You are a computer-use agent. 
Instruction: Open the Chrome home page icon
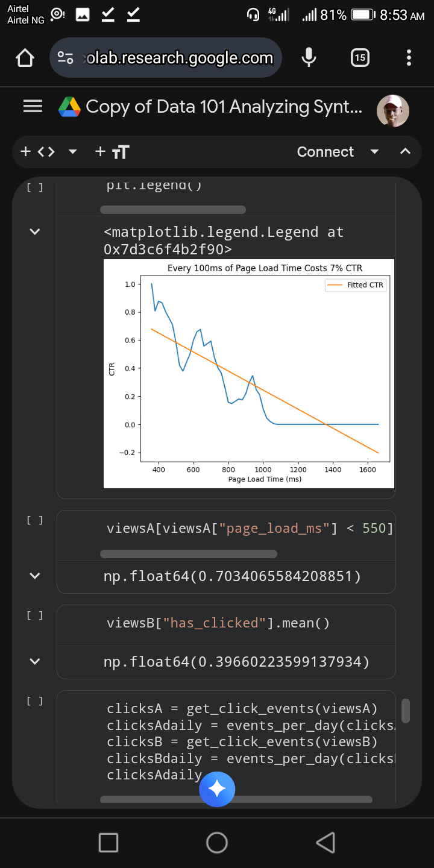point(25,58)
